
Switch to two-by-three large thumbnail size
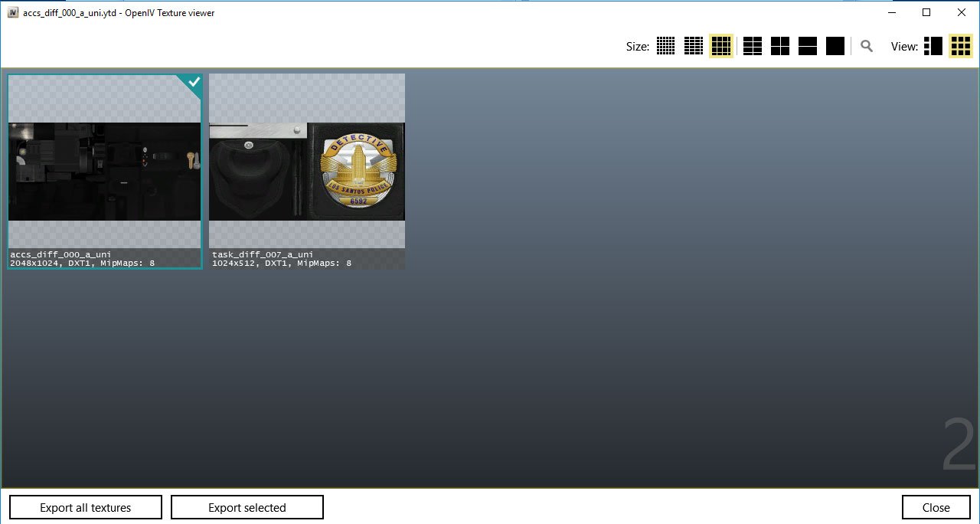click(753, 46)
